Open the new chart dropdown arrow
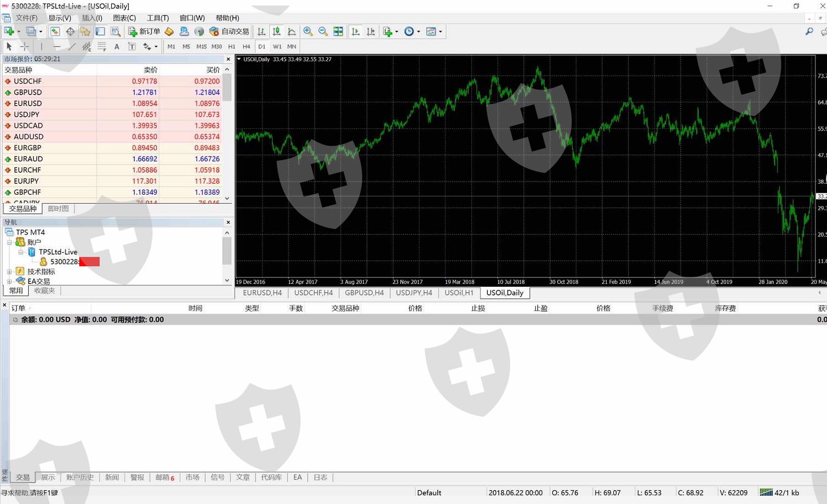 click(x=18, y=31)
